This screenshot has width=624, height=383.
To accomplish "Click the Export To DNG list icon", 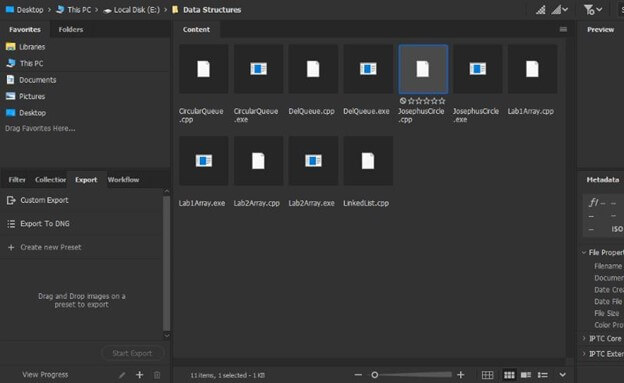I will (11, 224).
